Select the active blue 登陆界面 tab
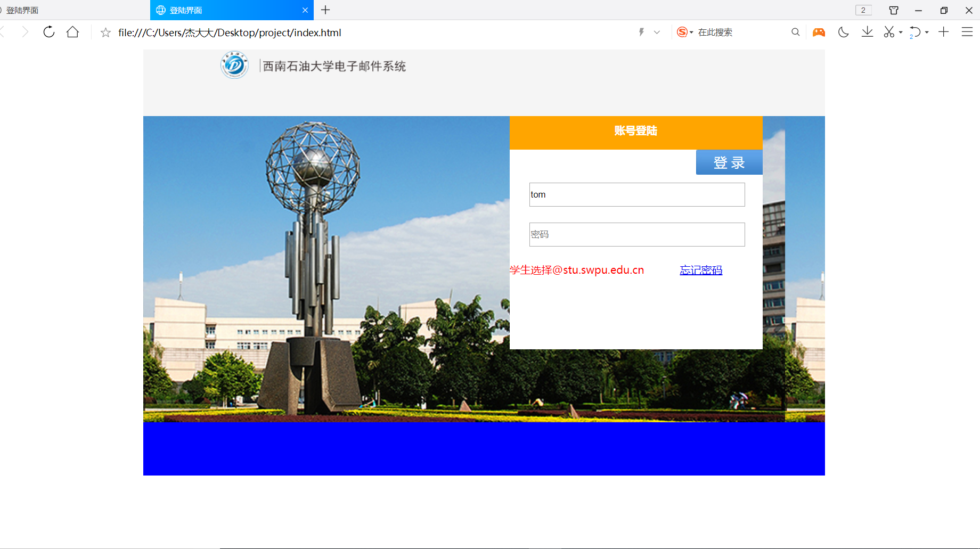980x549 pixels. click(x=232, y=10)
